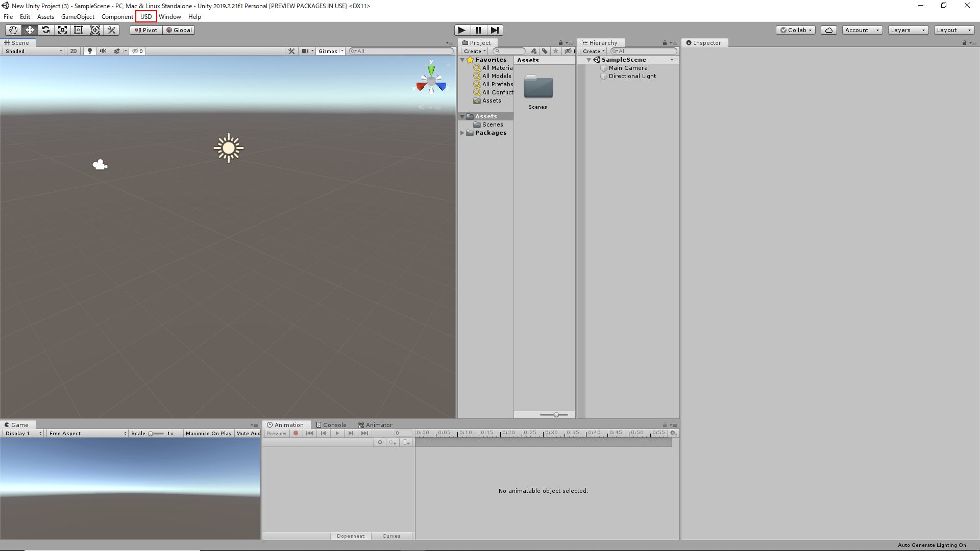Open Project panel Create dropdown
Screen dimensions: 980x551
[x=475, y=51]
